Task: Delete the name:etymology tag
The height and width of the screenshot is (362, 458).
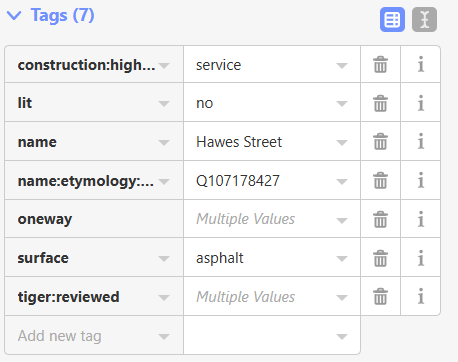Action: tap(380, 181)
